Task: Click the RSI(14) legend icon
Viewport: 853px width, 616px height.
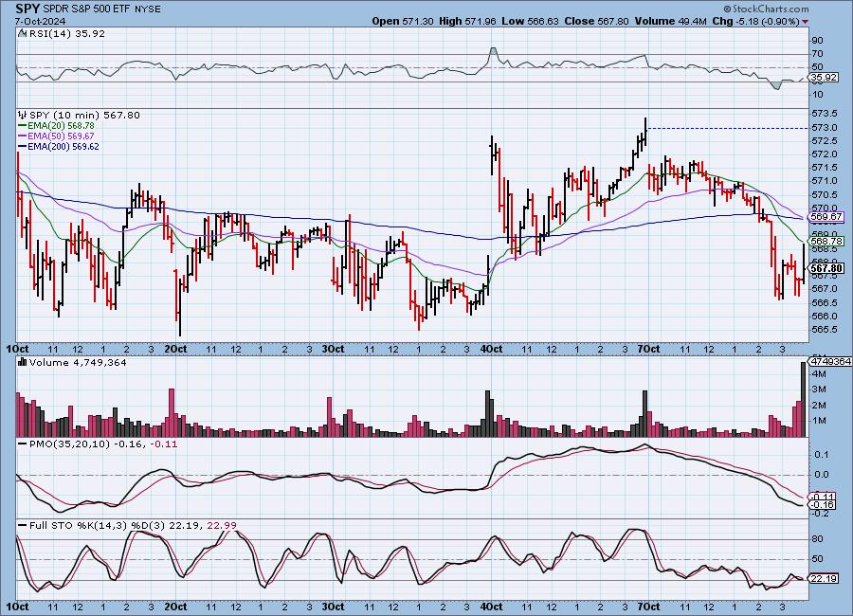Action: 23,33
